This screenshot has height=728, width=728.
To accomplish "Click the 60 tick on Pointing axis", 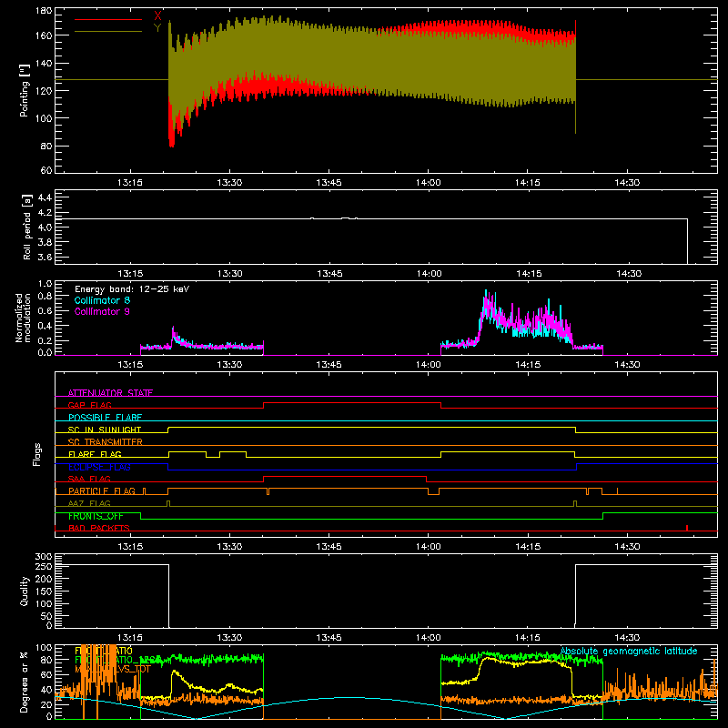I will tap(46, 170).
